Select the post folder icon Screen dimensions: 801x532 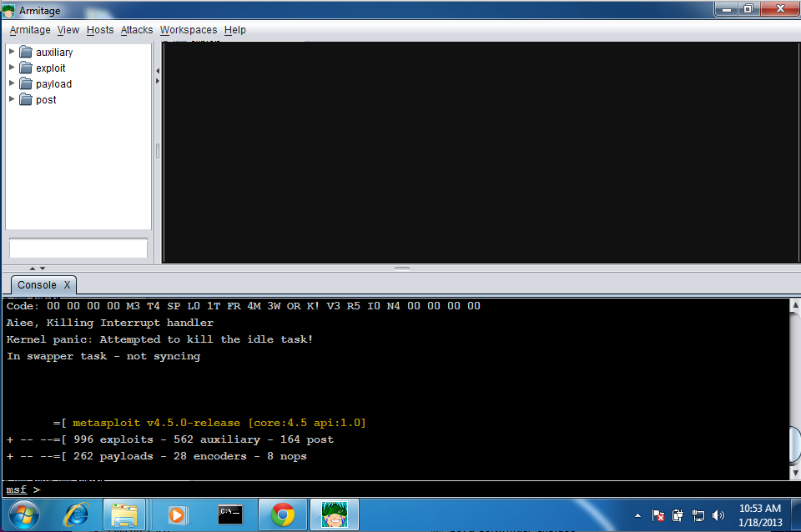26,99
